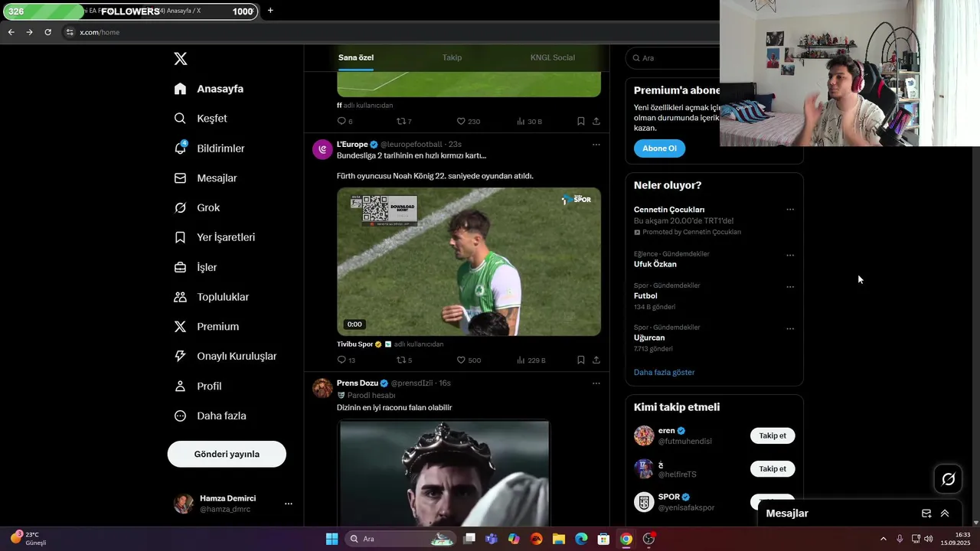This screenshot has height=551, width=980.
Task: Switch to Sana özel tab
Action: pos(356,57)
